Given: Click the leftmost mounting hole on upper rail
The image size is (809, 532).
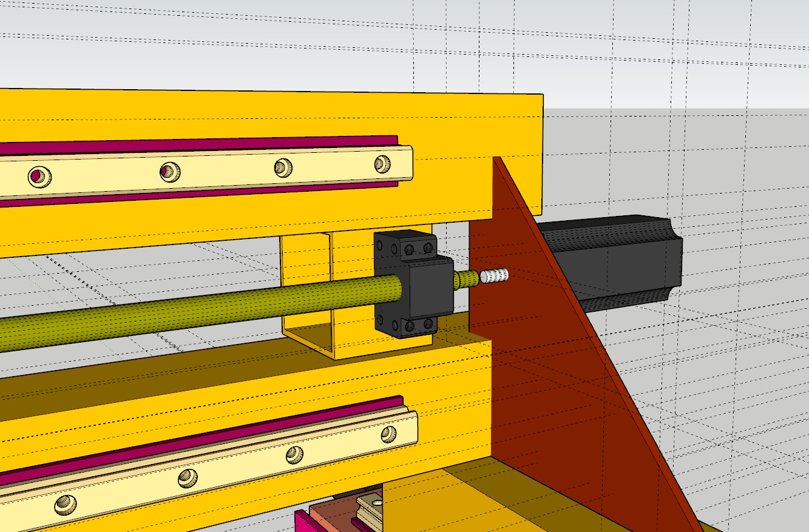Looking at the screenshot, I should pos(40,177).
